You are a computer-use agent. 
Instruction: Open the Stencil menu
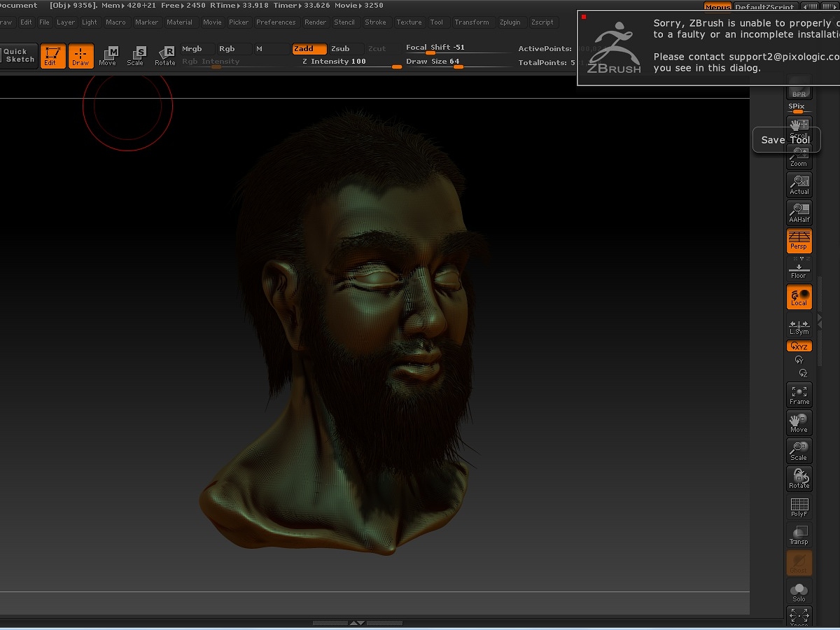[x=344, y=22]
